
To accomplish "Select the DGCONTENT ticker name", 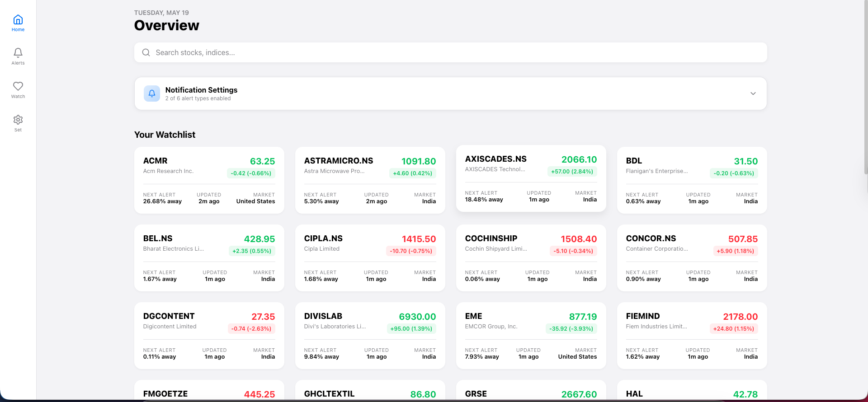I will pyautogui.click(x=169, y=316).
